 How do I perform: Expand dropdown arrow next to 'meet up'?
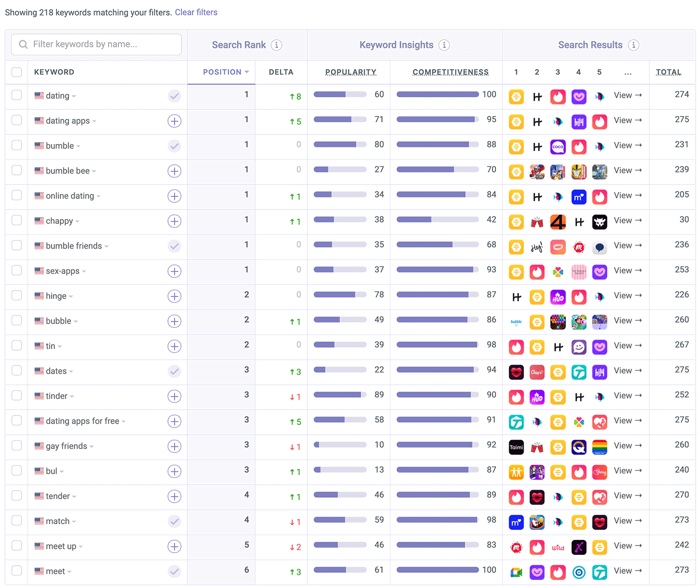pyautogui.click(x=81, y=547)
